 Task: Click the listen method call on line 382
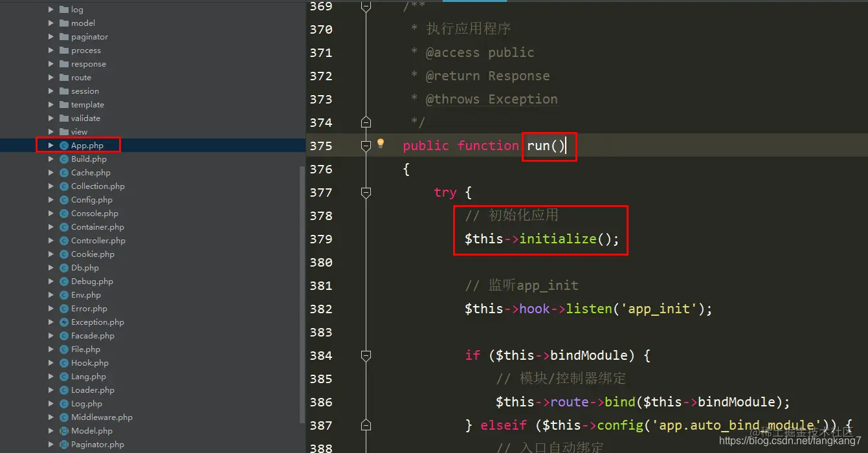pos(589,309)
